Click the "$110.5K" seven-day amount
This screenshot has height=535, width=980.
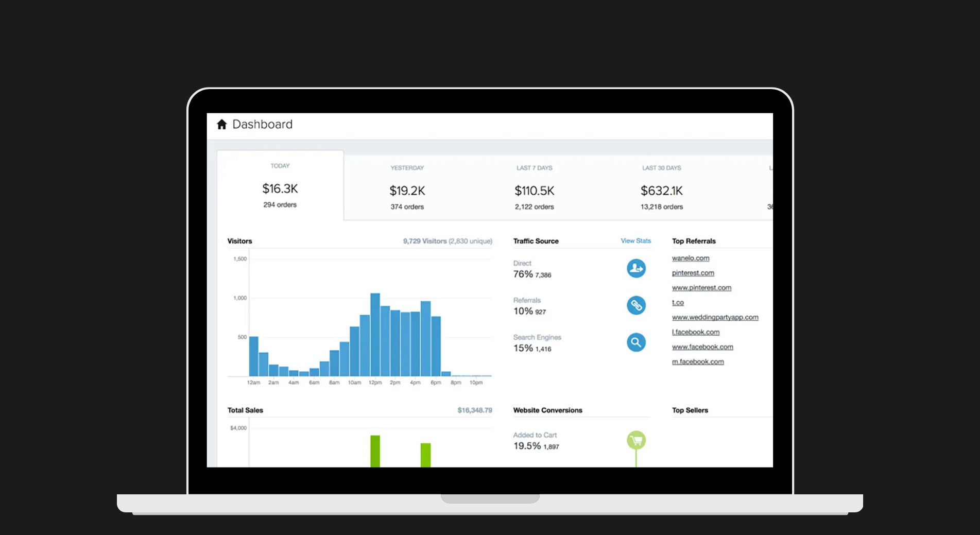tap(535, 191)
